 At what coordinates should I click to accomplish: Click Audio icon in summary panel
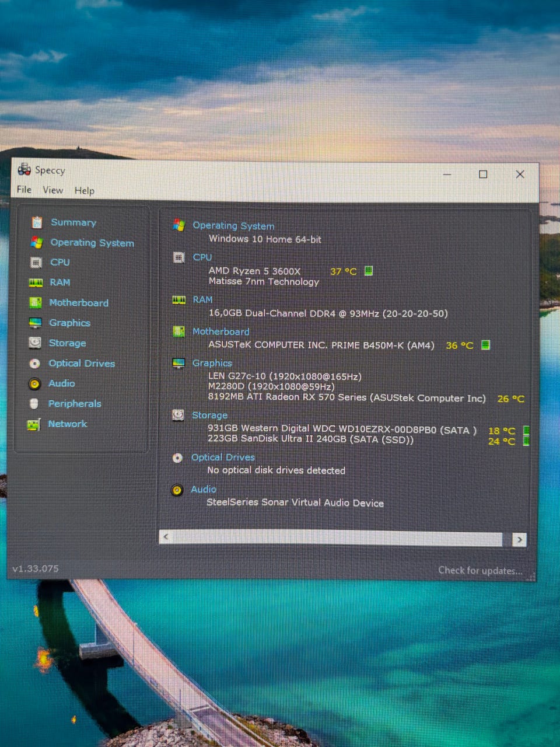[x=177, y=490]
